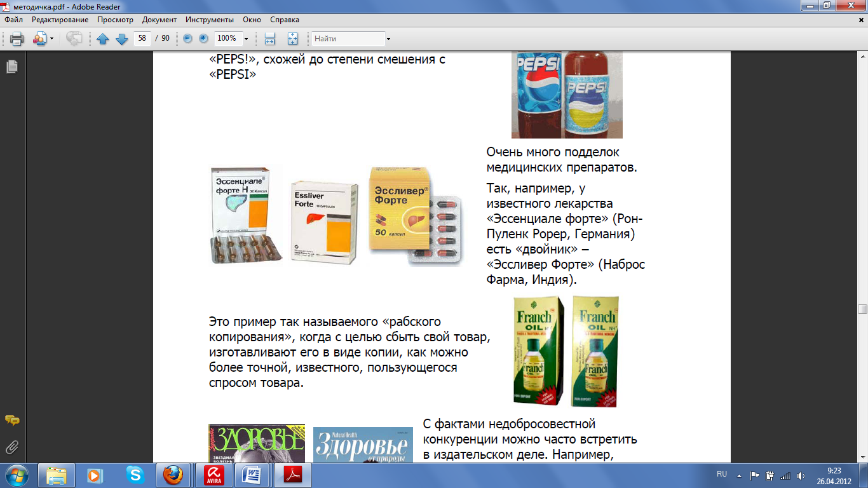The width and height of the screenshot is (868, 488).
Task: Click the Эссенциале форте Н box image
Action: [247, 215]
